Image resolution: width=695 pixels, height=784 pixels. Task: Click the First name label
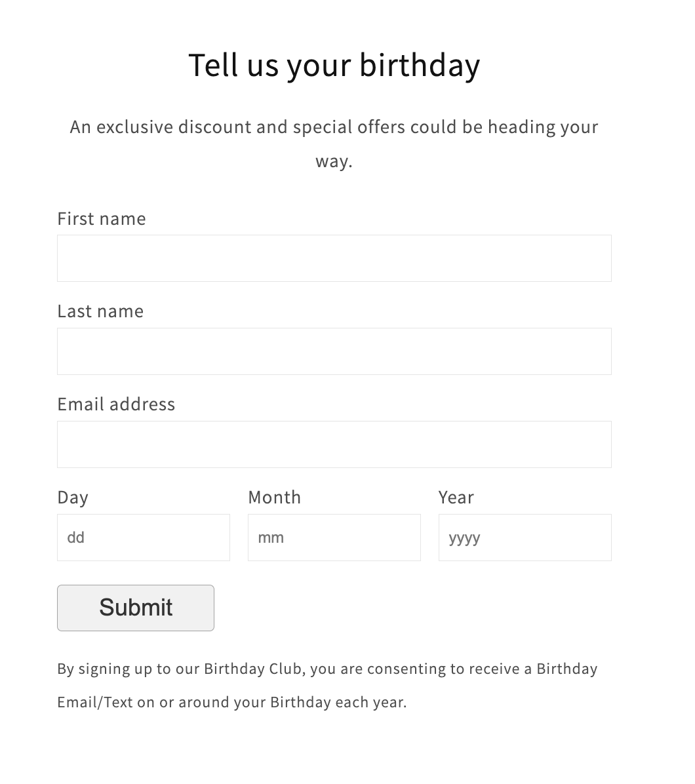click(101, 218)
